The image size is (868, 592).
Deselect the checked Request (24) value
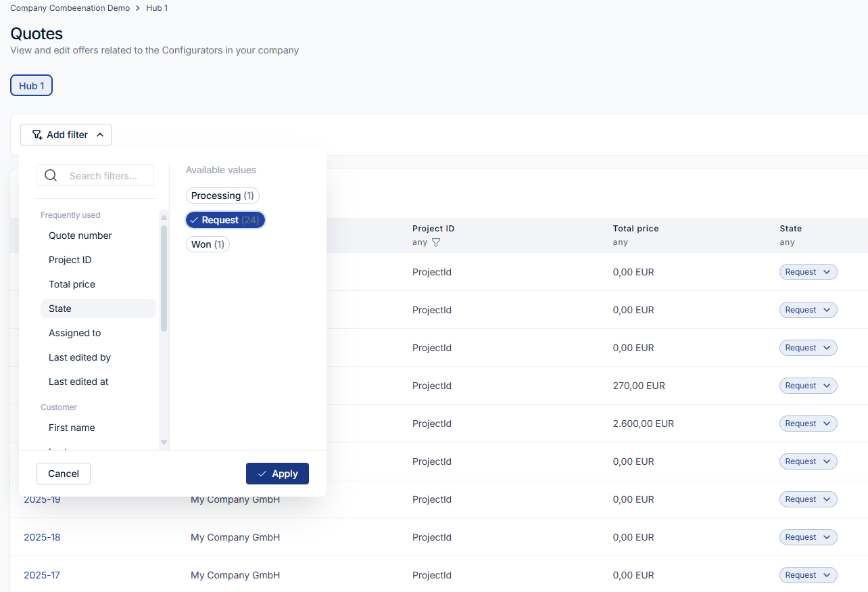tap(225, 220)
